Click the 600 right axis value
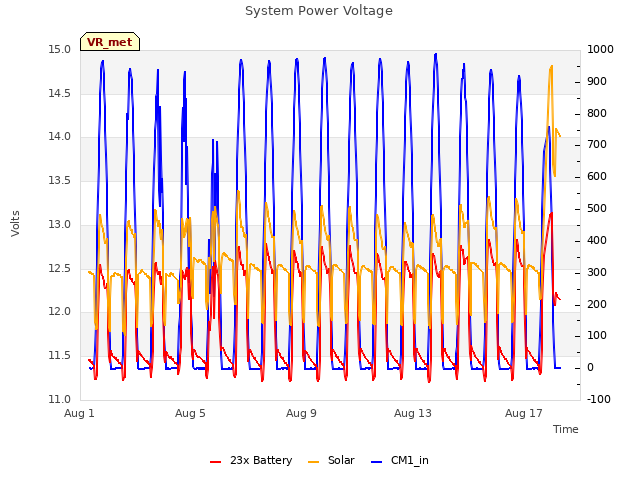640x480 pixels. [x=597, y=177]
